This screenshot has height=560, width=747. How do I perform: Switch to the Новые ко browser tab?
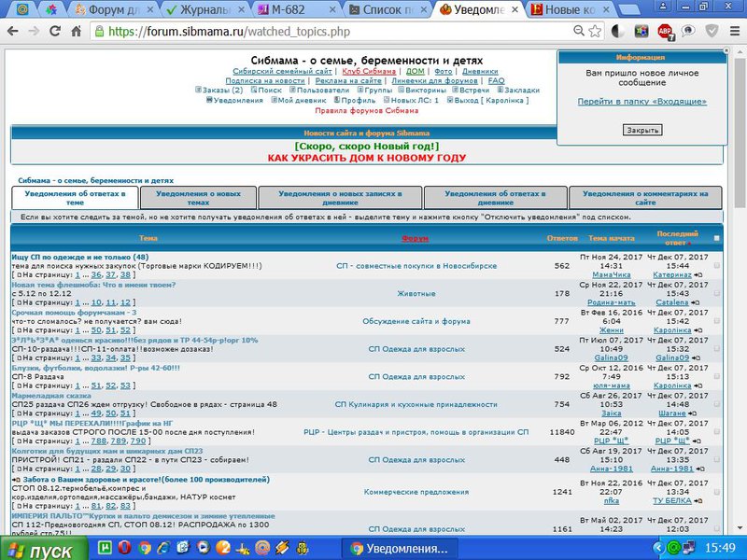click(x=570, y=10)
